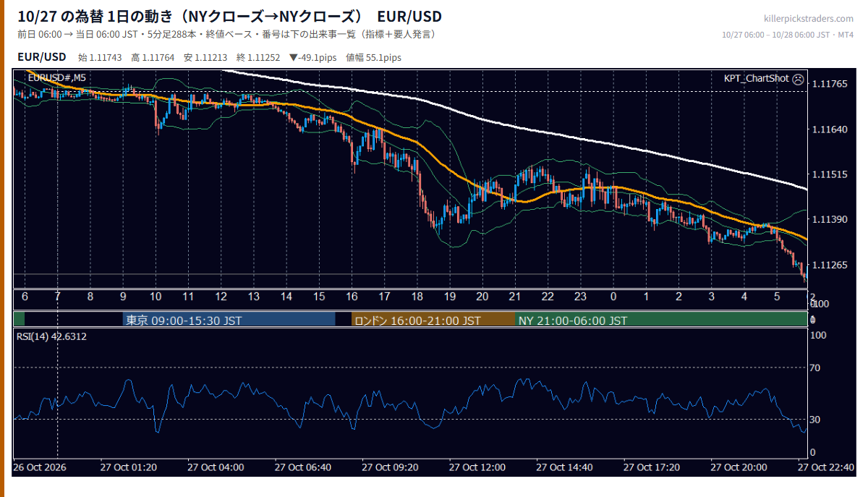Click the sad face icon beside KPT_ChartShot
The image size is (868, 497).
798,79
